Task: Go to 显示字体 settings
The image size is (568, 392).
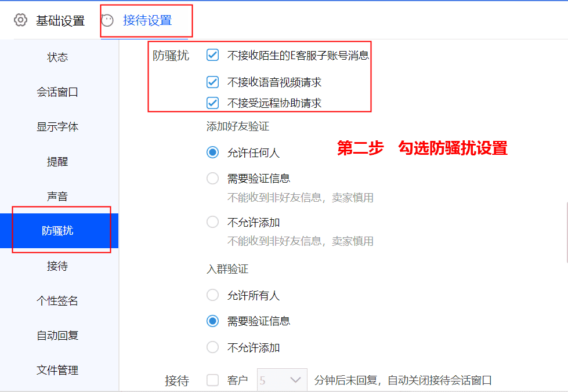Action: [x=58, y=126]
